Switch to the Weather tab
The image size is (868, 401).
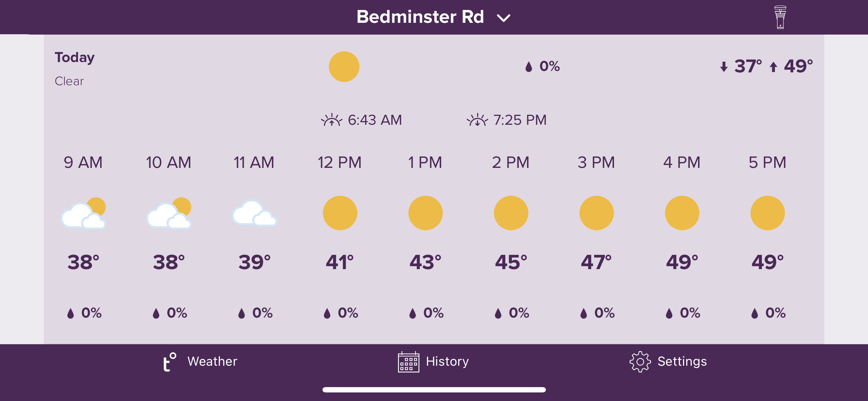[x=200, y=362]
